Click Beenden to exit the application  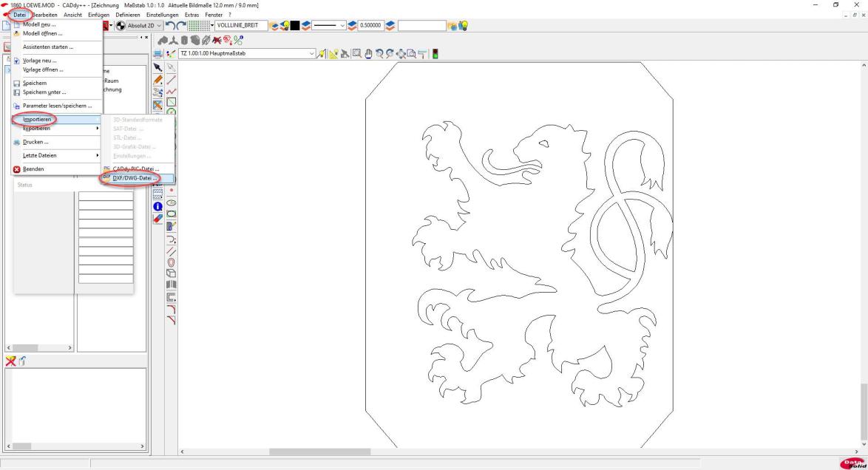coord(57,168)
